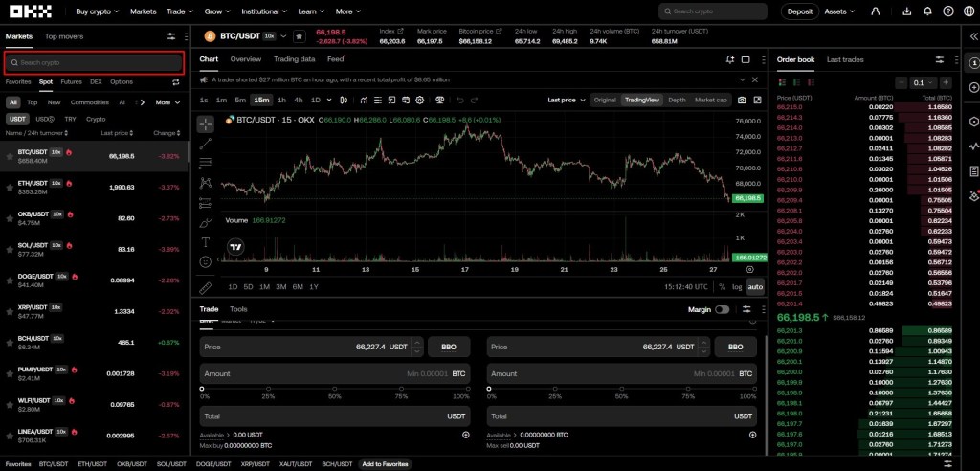The image size is (980, 471).
Task: Open the More categories dropdown
Action: (x=167, y=102)
